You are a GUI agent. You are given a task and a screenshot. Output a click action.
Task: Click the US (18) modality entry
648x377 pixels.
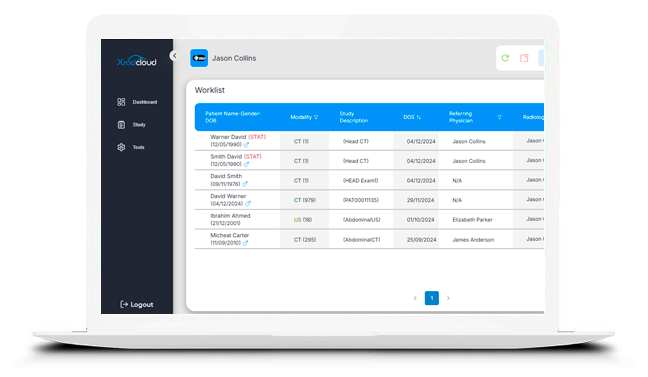(x=303, y=220)
